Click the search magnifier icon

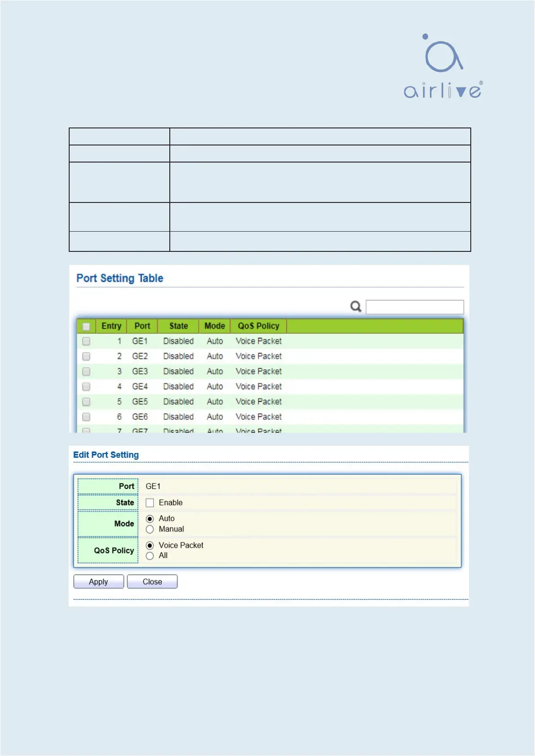tap(355, 307)
